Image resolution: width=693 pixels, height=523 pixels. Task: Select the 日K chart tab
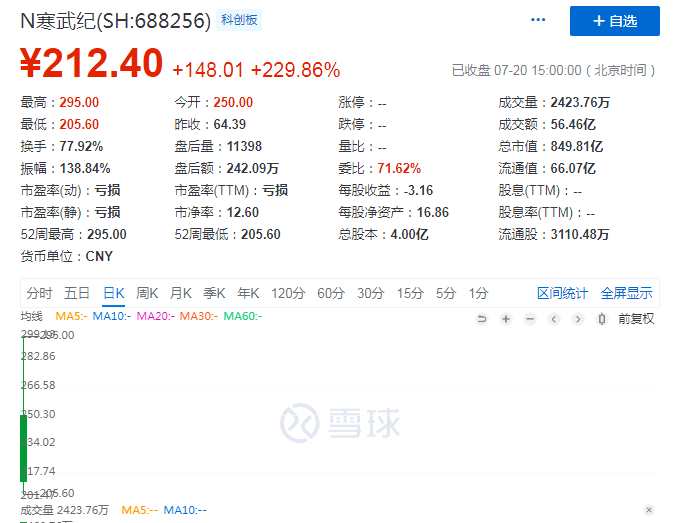(114, 293)
